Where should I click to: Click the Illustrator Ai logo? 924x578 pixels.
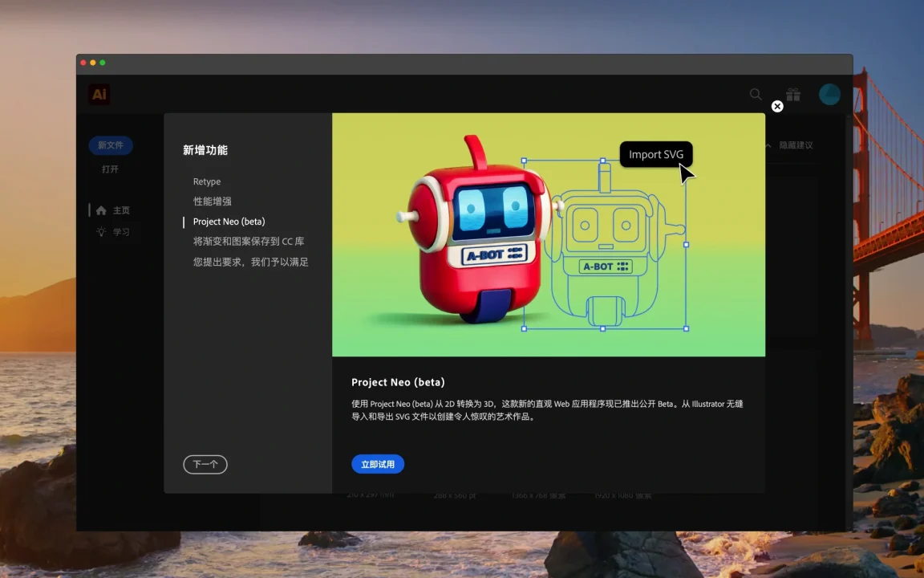point(99,95)
